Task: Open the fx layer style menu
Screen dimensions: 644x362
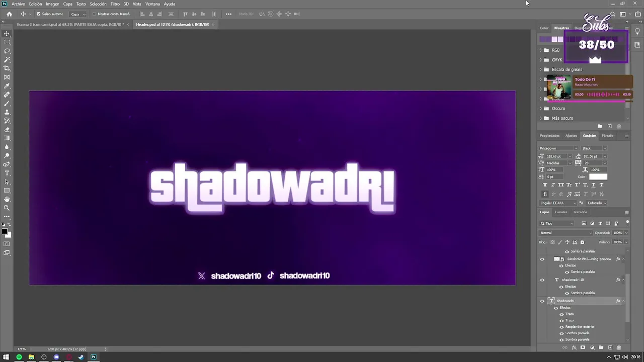Action: tap(574, 347)
